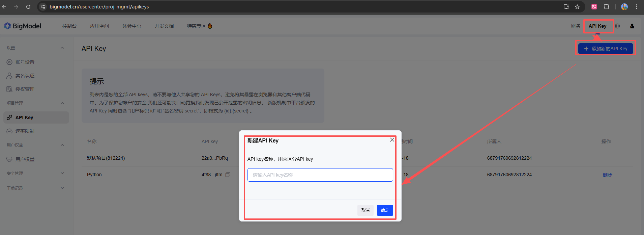Open the Chrome three-dot menu
The width and height of the screenshot is (644, 235).
637,7
